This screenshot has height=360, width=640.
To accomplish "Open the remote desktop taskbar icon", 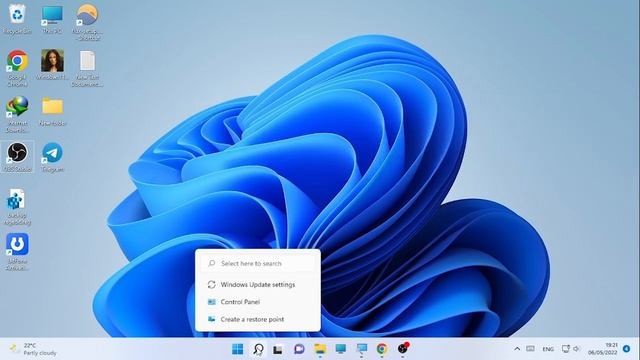I will pyautogui.click(x=362, y=349).
